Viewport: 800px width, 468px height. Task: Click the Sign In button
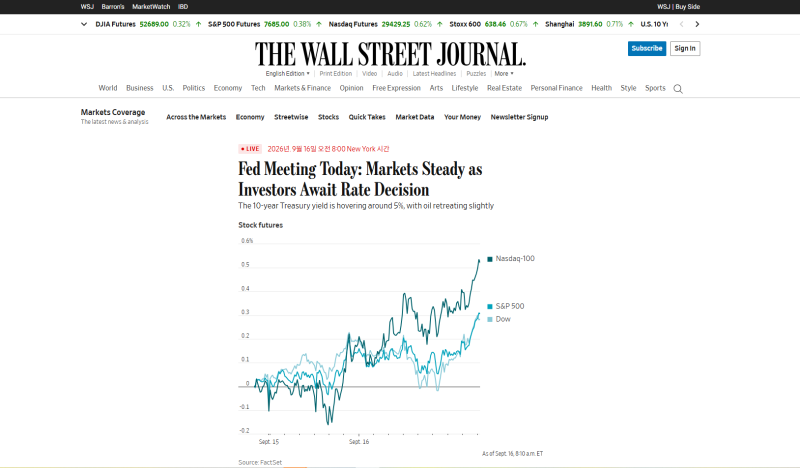point(685,48)
